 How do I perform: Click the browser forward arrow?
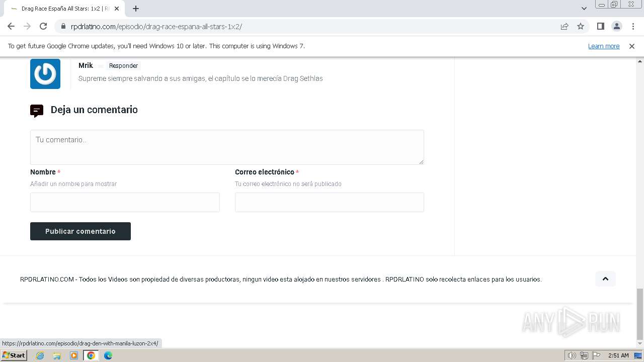click(x=27, y=26)
